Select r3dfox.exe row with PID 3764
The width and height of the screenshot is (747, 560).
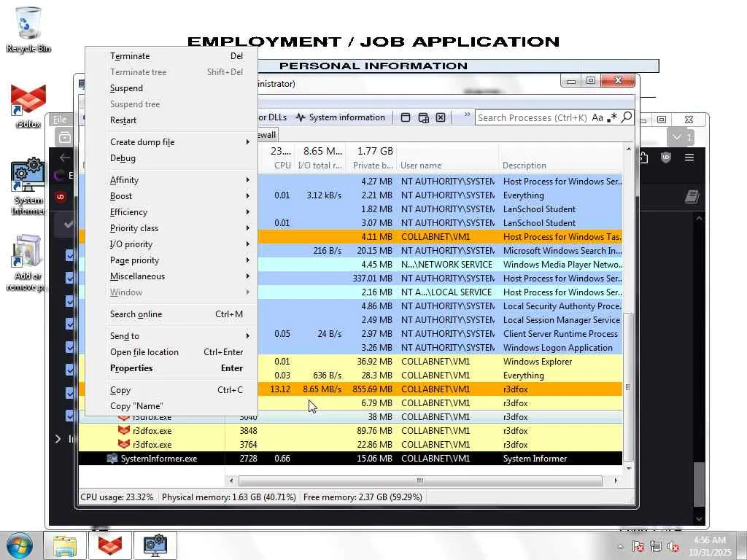point(350,445)
